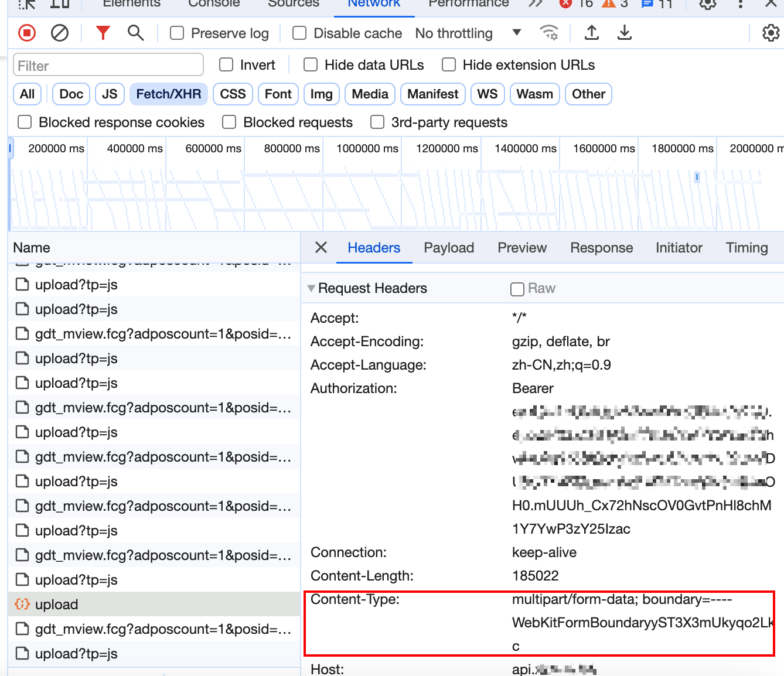Click the import HAR upload arrow
This screenshot has height=676, width=784.
(x=592, y=33)
